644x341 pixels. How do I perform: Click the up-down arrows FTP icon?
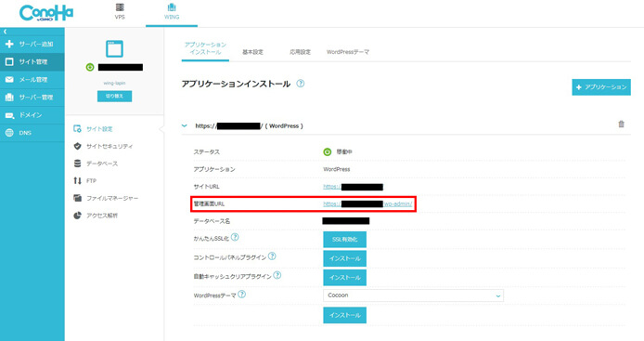[77, 180]
